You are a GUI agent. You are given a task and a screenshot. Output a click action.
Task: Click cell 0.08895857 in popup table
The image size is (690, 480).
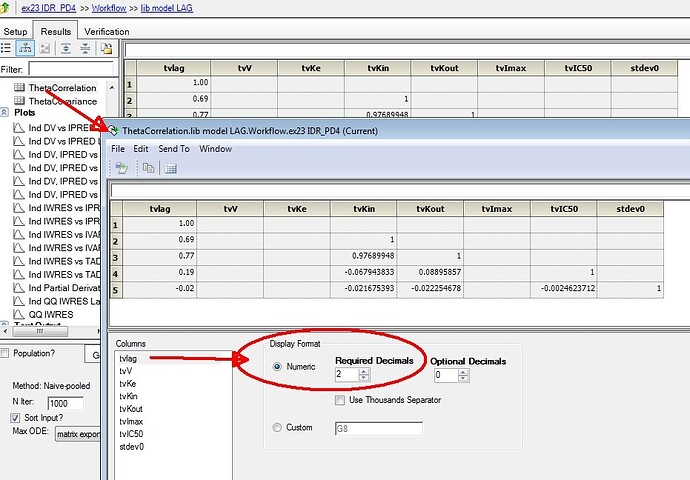(430, 272)
